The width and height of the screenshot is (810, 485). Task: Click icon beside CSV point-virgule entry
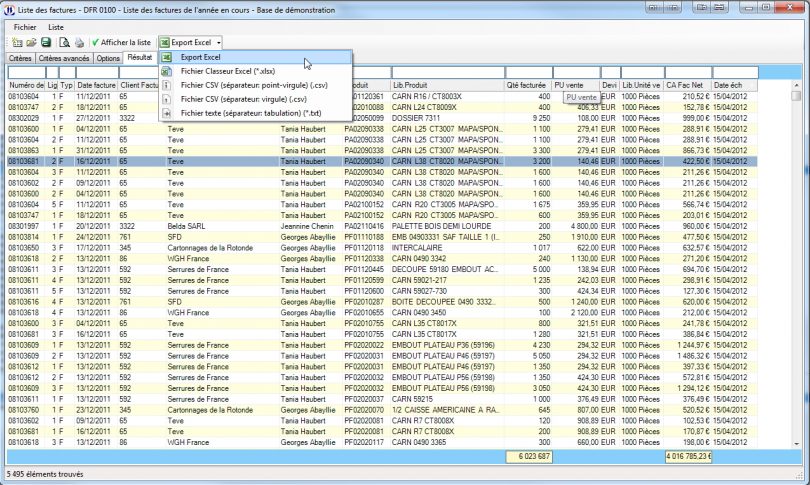coord(166,85)
